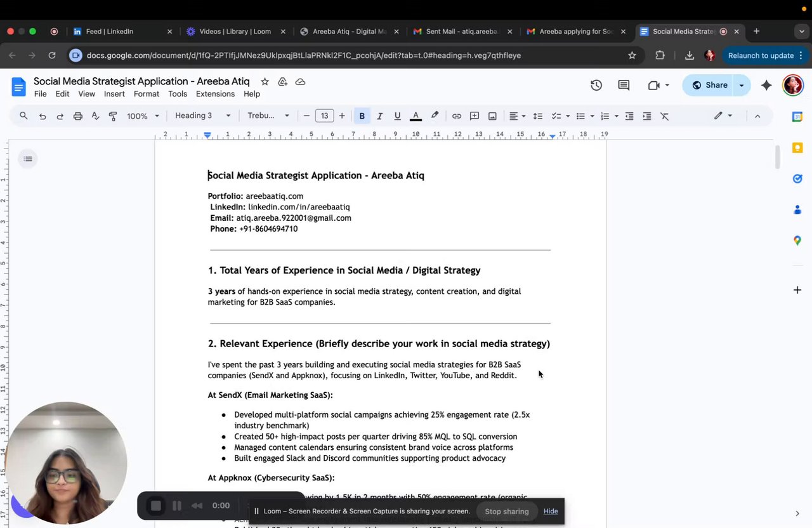Viewport: 812px width, 528px height.
Task: Show the document outline
Action: tap(28, 159)
